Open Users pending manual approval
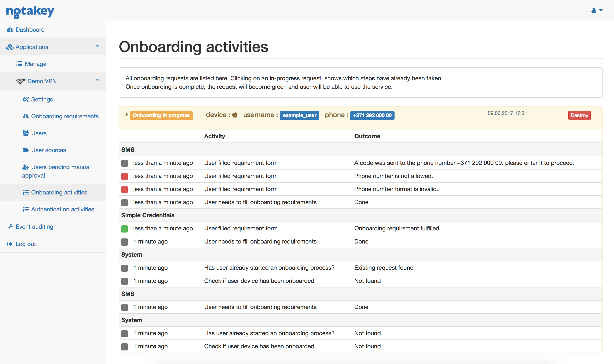The height and width of the screenshot is (364, 614). [56, 171]
